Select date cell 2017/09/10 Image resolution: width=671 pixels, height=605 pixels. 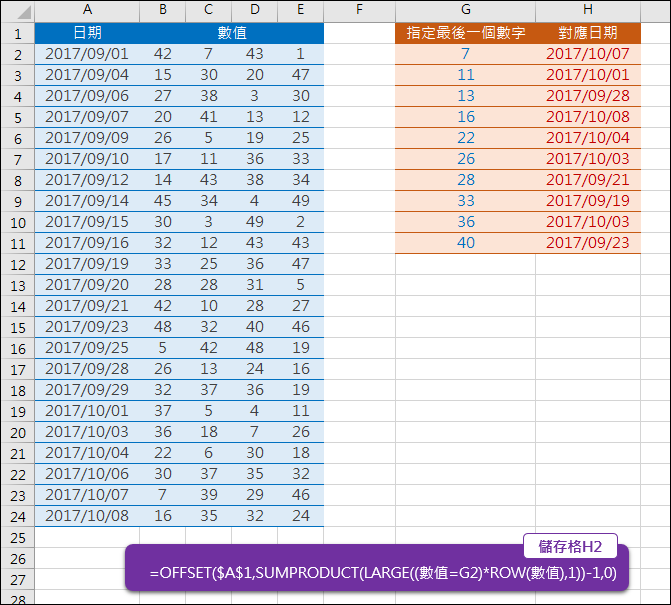(x=87, y=159)
